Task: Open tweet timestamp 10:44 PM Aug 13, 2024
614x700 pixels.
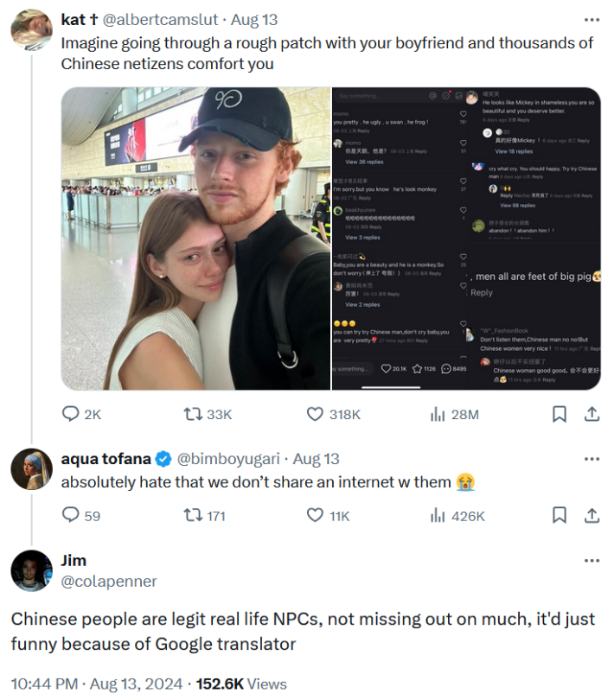Action: click(96, 683)
